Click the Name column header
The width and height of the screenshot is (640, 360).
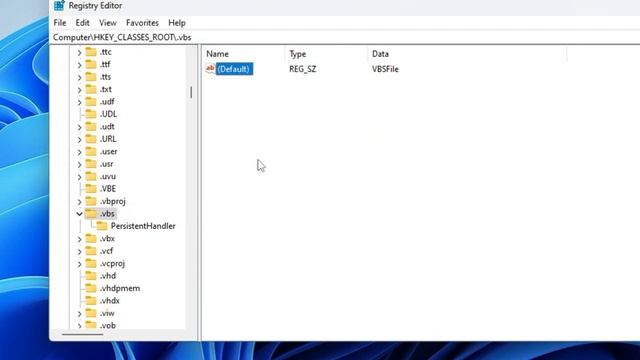[x=244, y=54]
